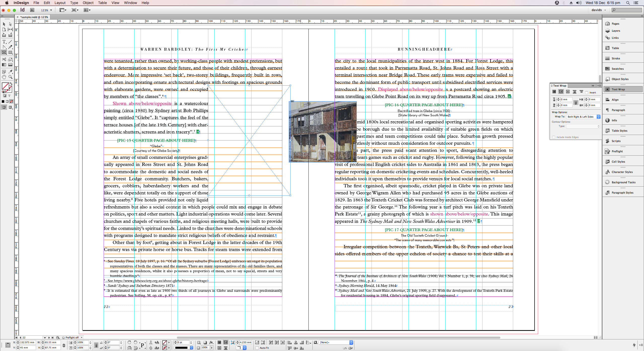Viewport: 644px width, 351px height.
Task: Select the Direct Selection tool
Action: click(x=10, y=24)
